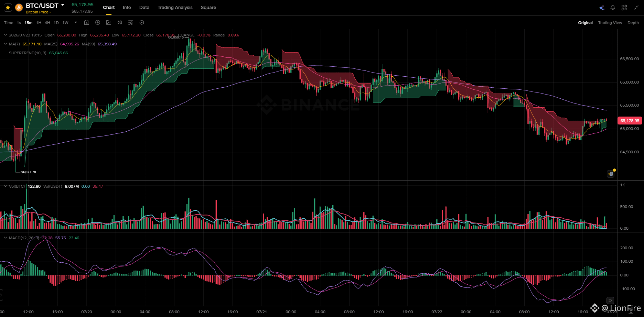Open the price alert bell icon
The image size is (644, 317).
click(x=613, y=8)
